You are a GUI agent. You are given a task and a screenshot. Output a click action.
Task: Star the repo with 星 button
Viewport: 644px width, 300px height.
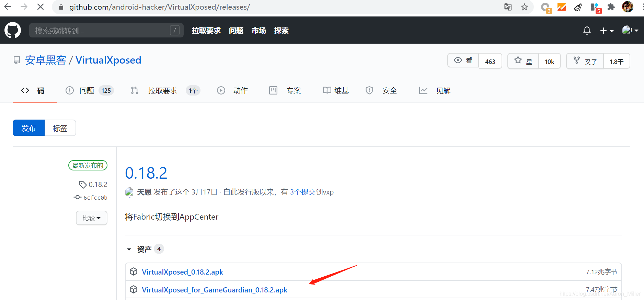point(523,61)
